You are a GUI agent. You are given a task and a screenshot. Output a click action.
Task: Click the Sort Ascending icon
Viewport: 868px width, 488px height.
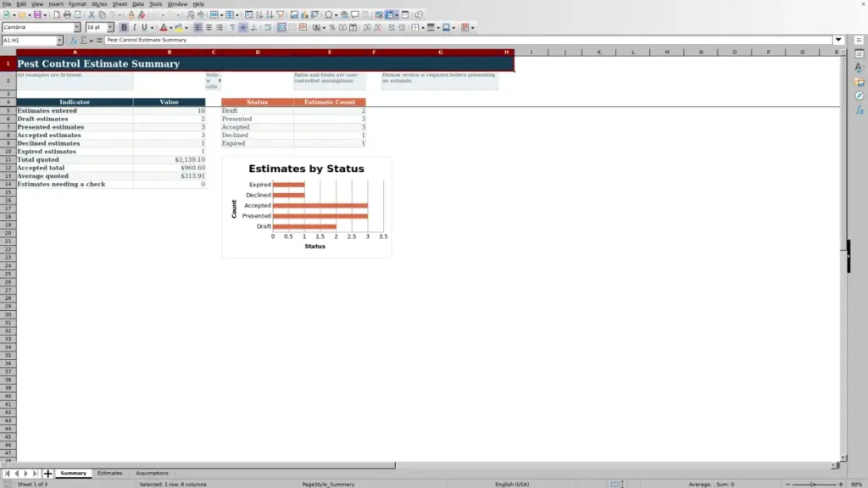(259, 14)
